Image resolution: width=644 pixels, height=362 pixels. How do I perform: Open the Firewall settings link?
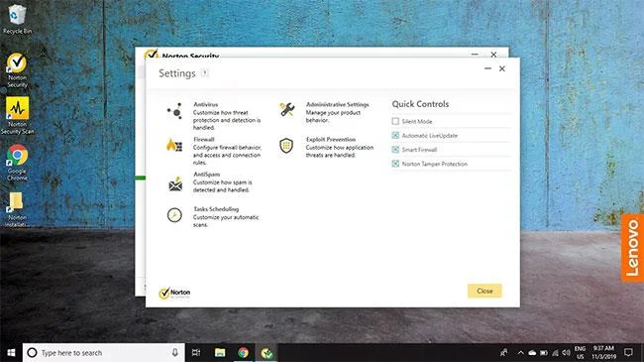(204, 140)
